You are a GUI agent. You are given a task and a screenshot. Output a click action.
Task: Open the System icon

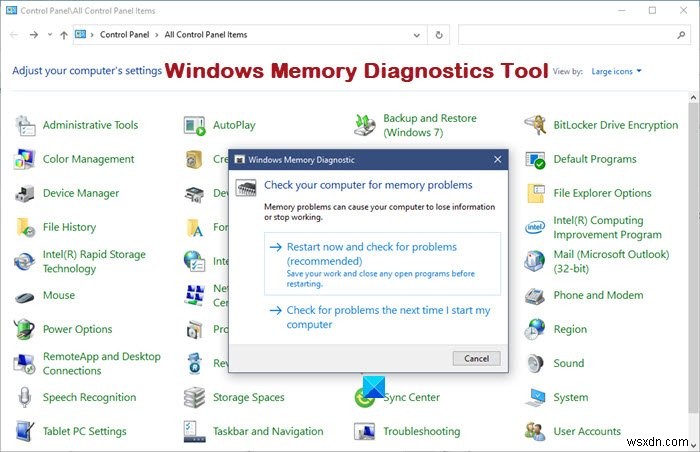tap(535, 398)
